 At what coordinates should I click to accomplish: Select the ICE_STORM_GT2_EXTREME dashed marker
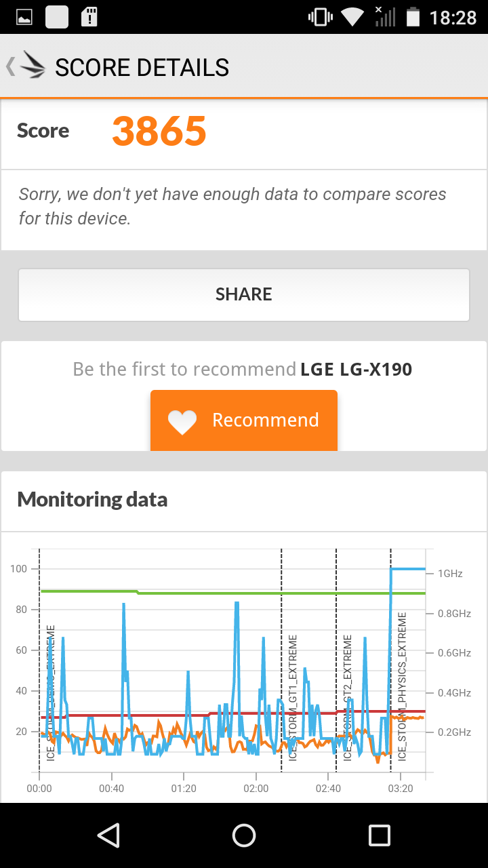[336, 660]
